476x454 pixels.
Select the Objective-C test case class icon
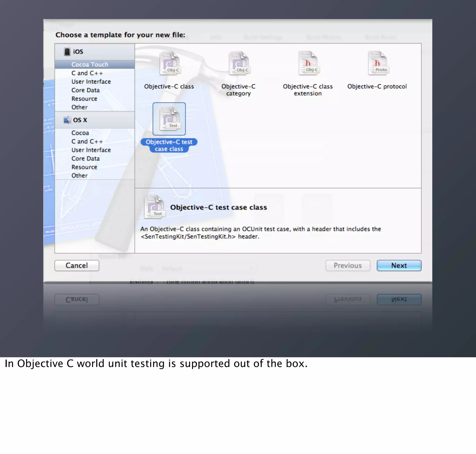point(169,119)
